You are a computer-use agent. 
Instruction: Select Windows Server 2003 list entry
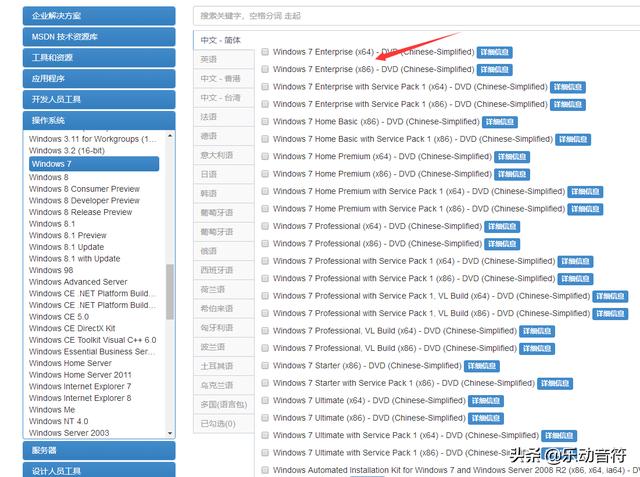coord(69,433)
